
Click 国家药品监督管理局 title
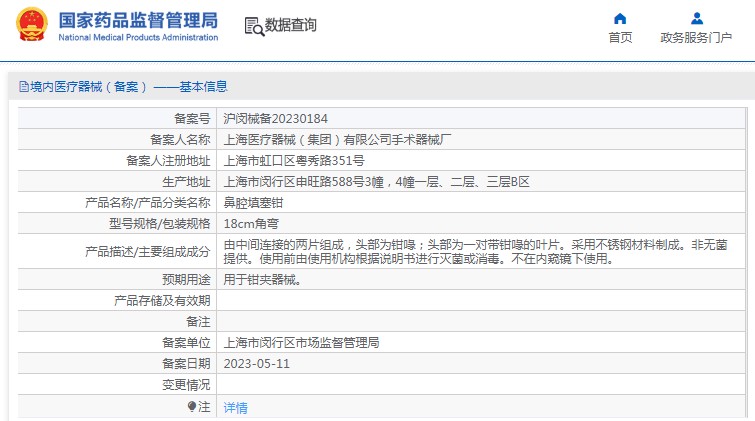(x=138, y=20)
